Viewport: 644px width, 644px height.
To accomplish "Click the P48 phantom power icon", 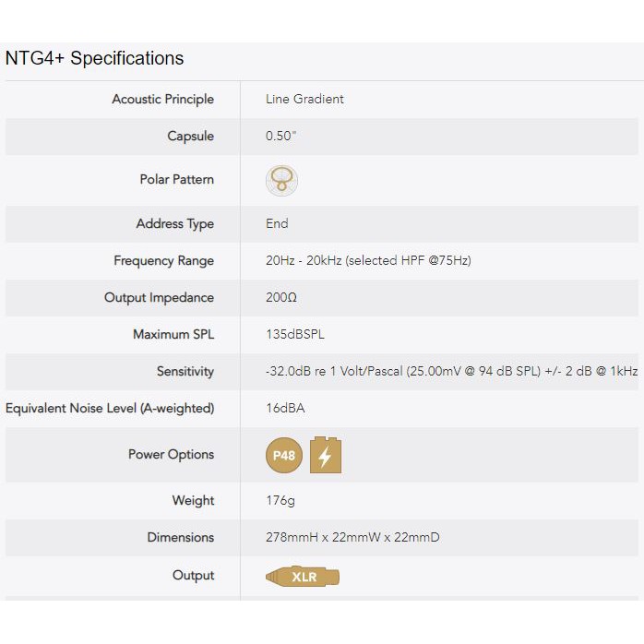I will [284, 455].
